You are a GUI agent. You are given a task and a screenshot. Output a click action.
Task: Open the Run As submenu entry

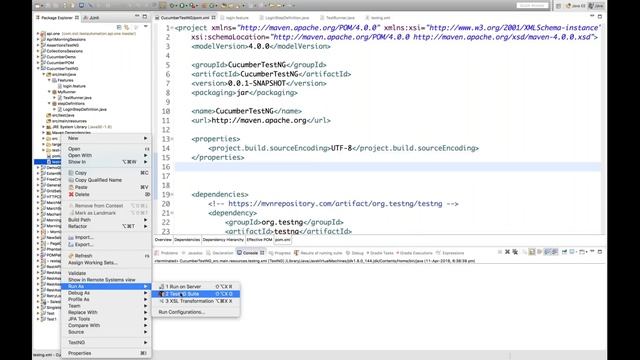coord(106,287)
